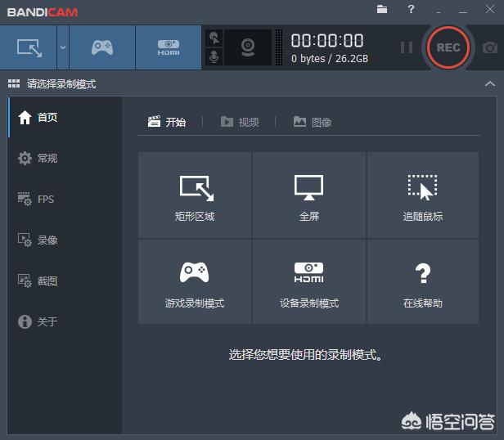Open 首页 in the sidebar
Viewport: 504px width, 440px height.
65,117
